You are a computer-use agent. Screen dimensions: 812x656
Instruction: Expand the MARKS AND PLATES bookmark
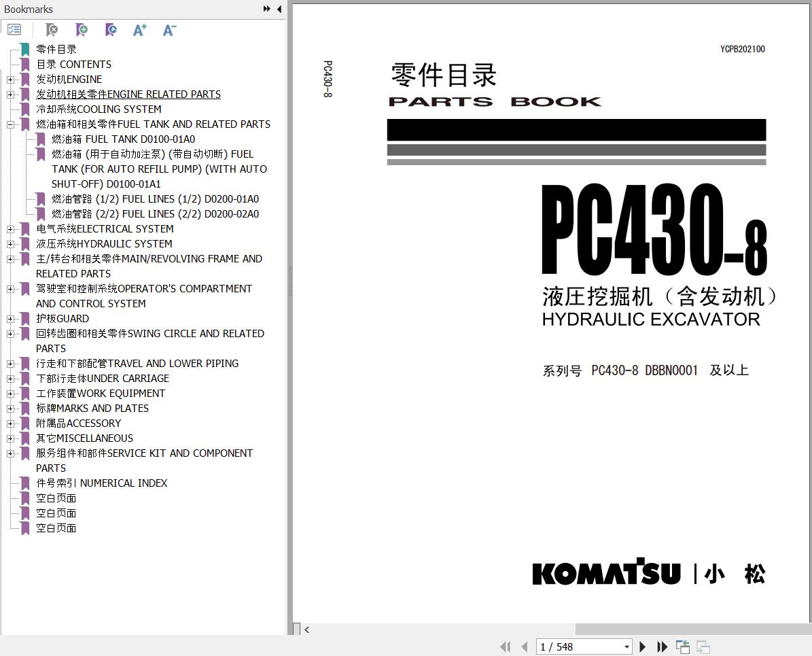pos(10,409)
